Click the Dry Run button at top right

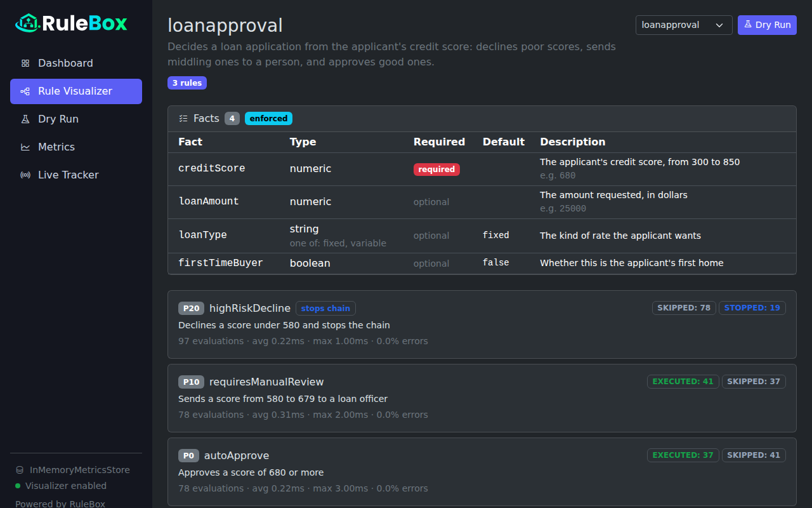point(767,25)
